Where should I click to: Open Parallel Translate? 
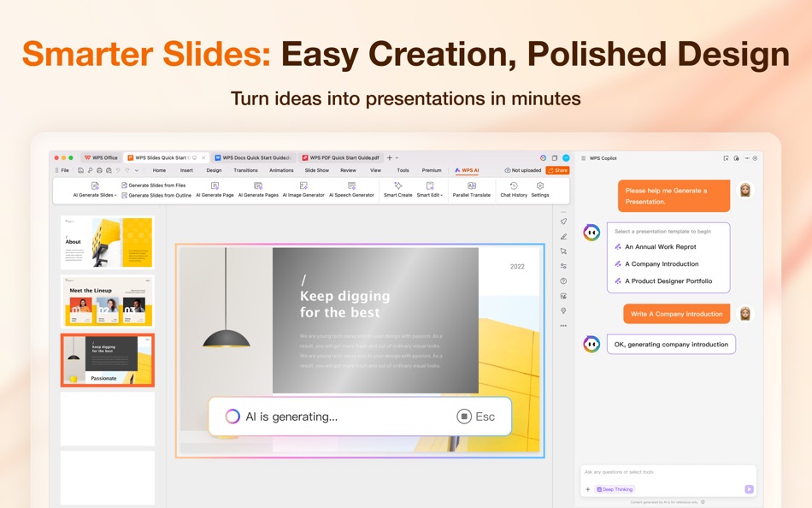tap(471, 190)
